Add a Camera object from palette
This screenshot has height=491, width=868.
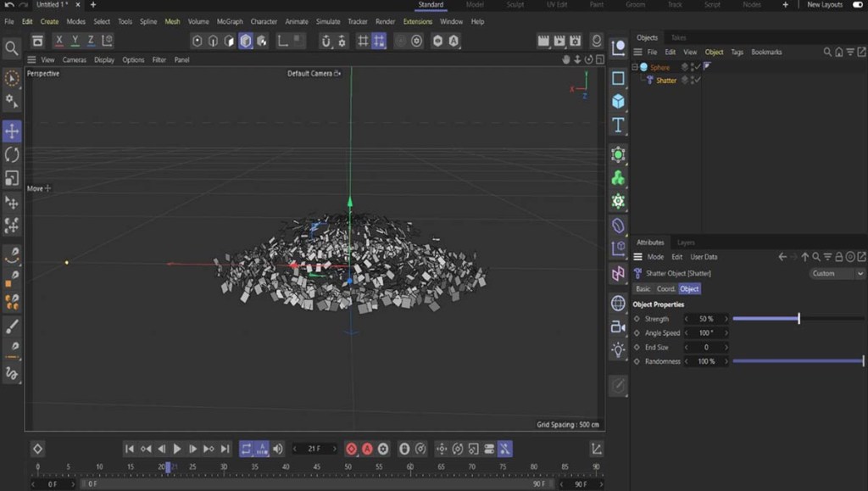click(618, 326)
